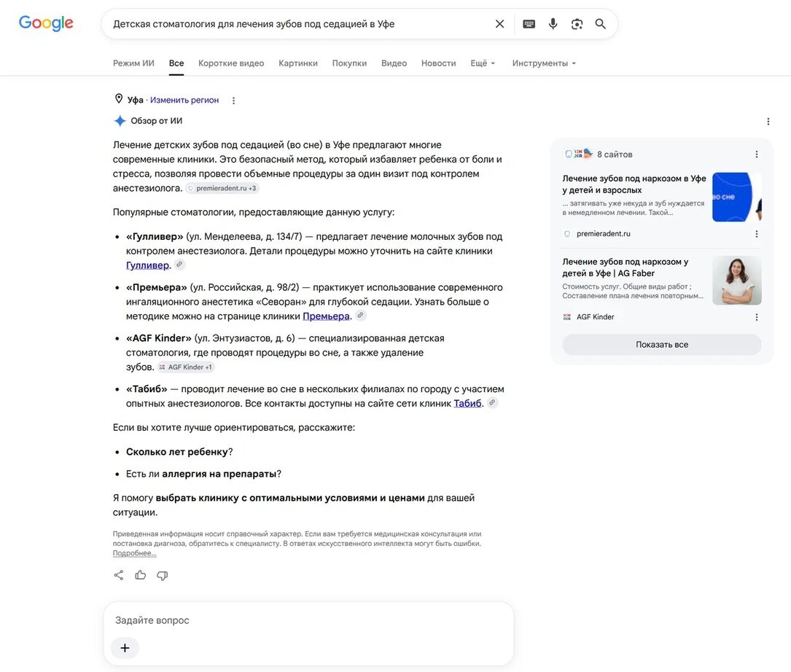Open the AG Faber article title
The image size is (791, 672).
coord(626,267)
